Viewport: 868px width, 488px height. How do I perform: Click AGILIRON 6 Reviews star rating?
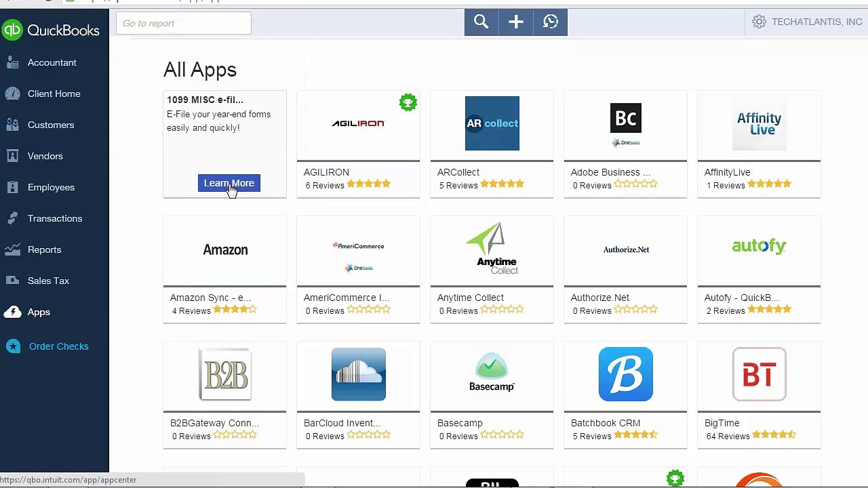(x=368, y=184)
